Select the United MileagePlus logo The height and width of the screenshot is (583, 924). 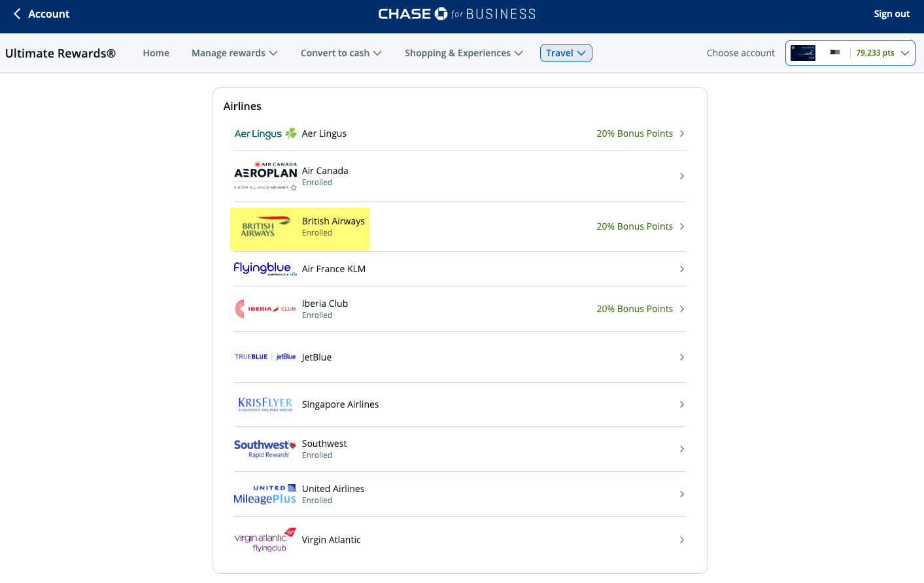(265, 493)
